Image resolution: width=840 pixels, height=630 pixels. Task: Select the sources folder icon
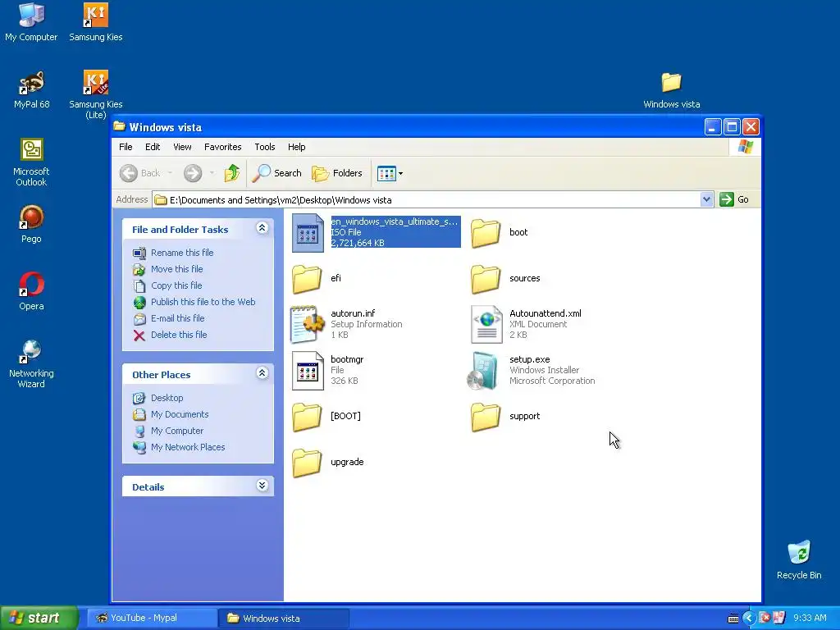coord(486,279)
